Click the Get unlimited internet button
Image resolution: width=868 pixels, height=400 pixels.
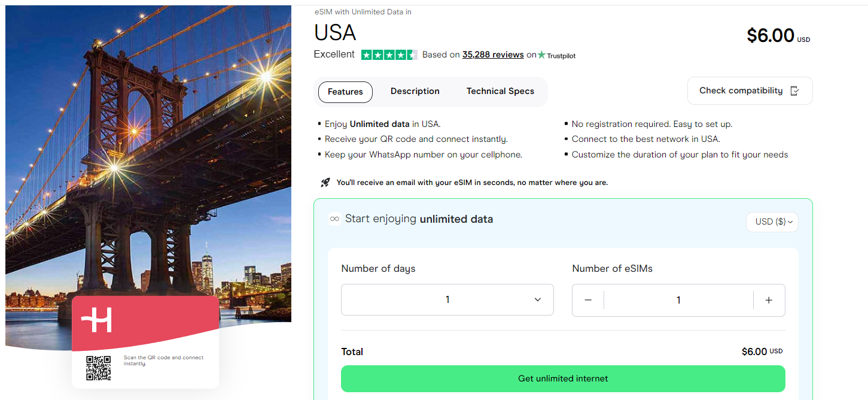point(562,378)
